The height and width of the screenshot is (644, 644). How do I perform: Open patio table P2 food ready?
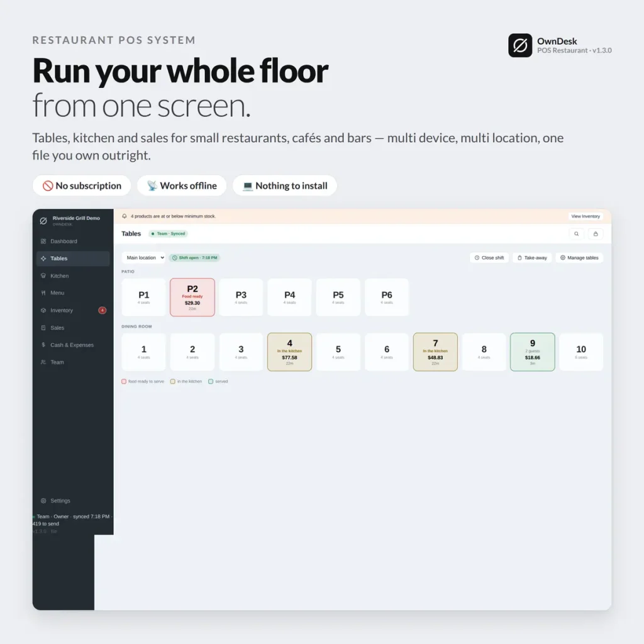192,297
